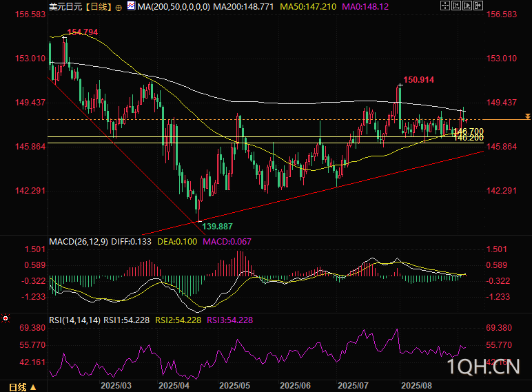The height and width of the screenshot is (392, 532).
Task: Open the 【日线】 period selector
Action: pos(96,7)
